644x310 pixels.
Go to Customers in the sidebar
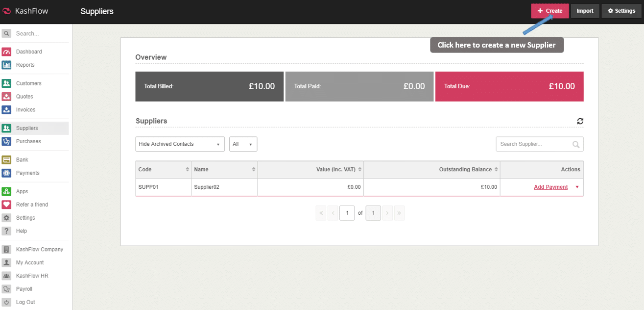(28, 83)
